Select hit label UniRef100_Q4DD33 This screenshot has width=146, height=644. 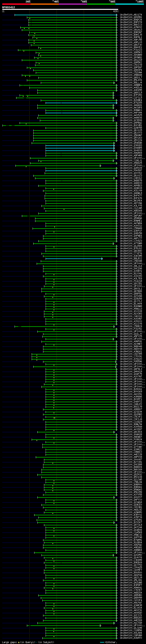131,183
